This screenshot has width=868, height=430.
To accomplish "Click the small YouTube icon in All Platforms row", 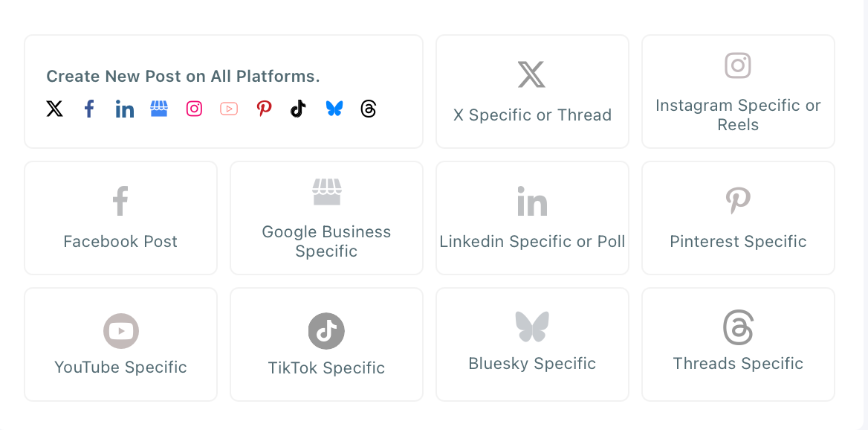I will (x=229, y=109).
